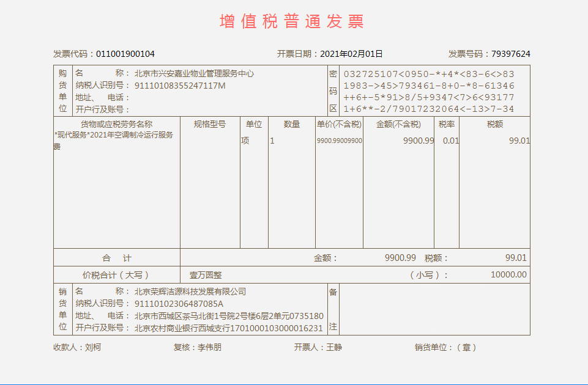Click 9900.99 in the item row
This screenshot has height=385, width=588.
(419, 141)
